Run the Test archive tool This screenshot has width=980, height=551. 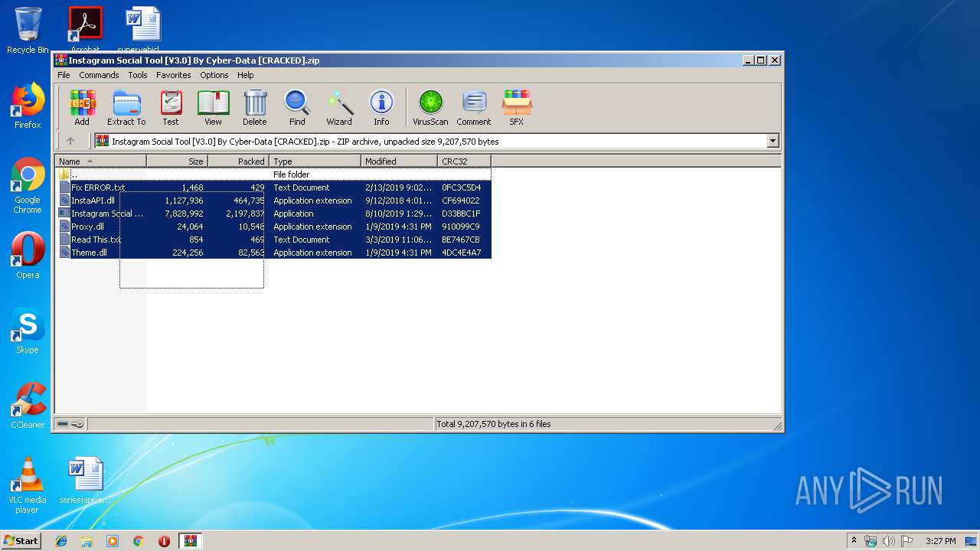[x=171, y=107]
